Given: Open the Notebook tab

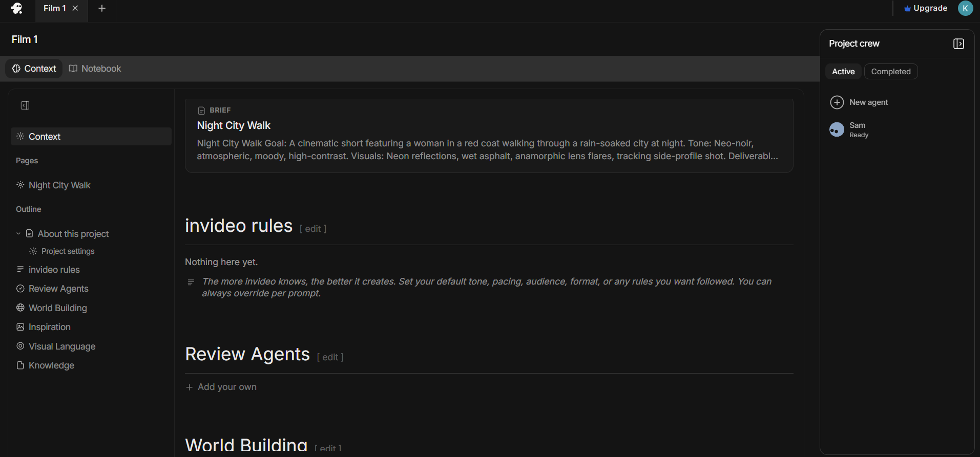Looking at the screenshot, I should (95, 69).
